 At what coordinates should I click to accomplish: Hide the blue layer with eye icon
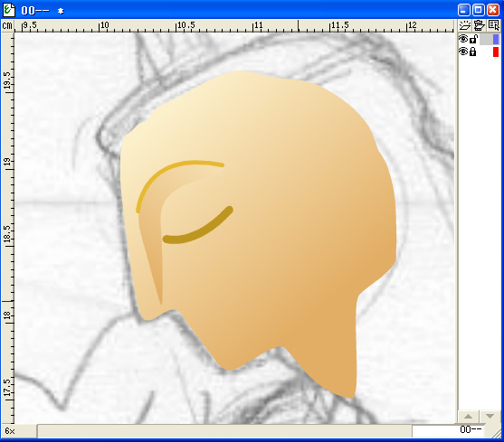(x=463, y=39)
